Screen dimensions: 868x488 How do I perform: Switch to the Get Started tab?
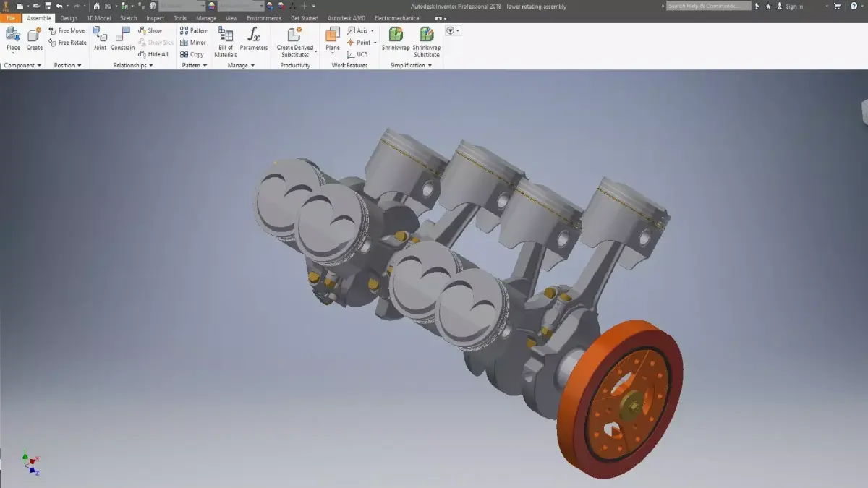(x=305, y=18)
